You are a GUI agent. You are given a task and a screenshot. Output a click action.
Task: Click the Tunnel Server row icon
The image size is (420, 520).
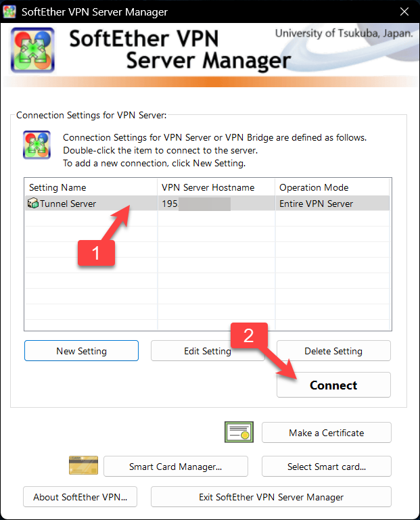(33, 203)
